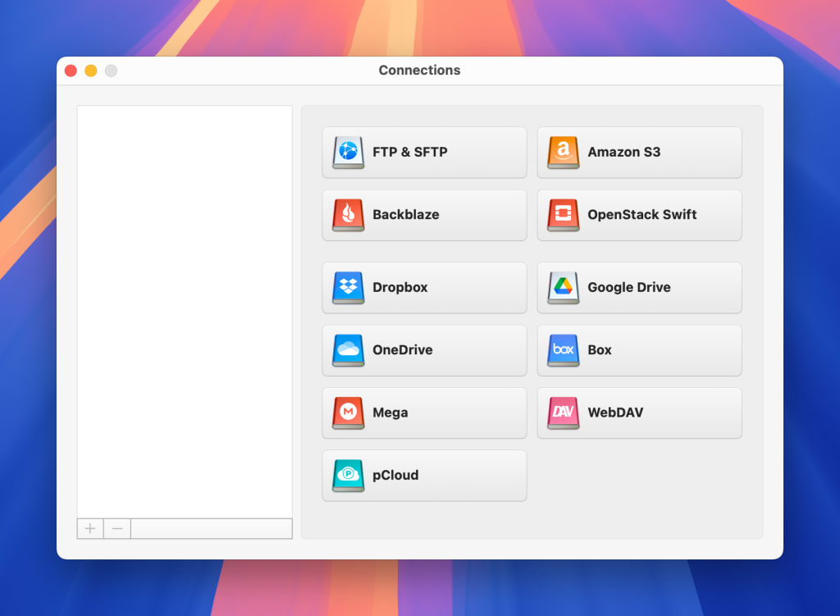Select the Mega red drive icon
The height and width of the screenshot is (616, 840).
click(x=348, y=413)
